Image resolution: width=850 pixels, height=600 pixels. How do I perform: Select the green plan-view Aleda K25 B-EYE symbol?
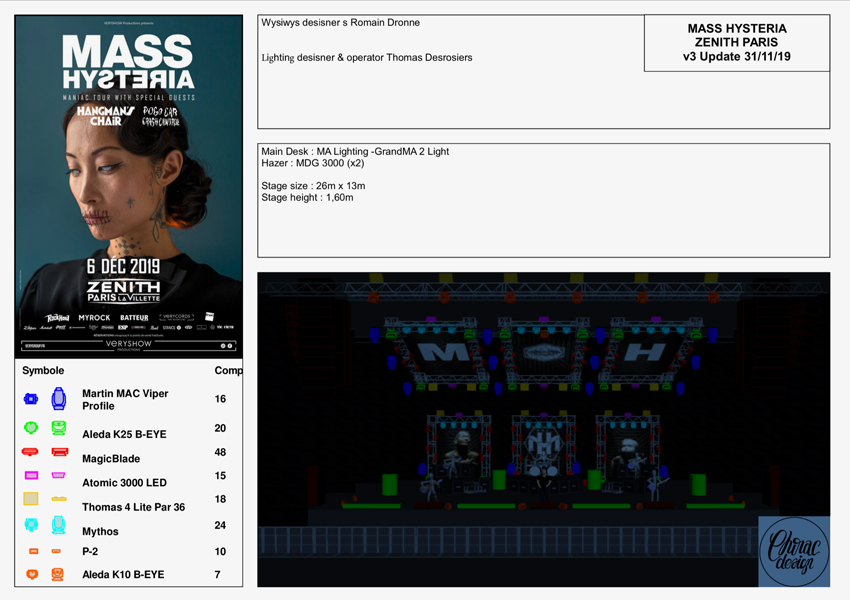[x=31, y=428]
